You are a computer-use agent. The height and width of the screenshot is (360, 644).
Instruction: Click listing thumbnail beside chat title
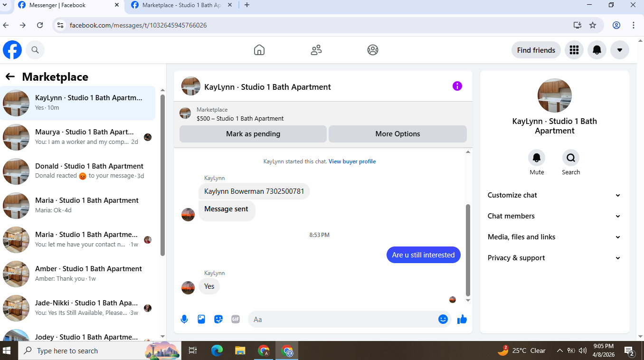190,86
